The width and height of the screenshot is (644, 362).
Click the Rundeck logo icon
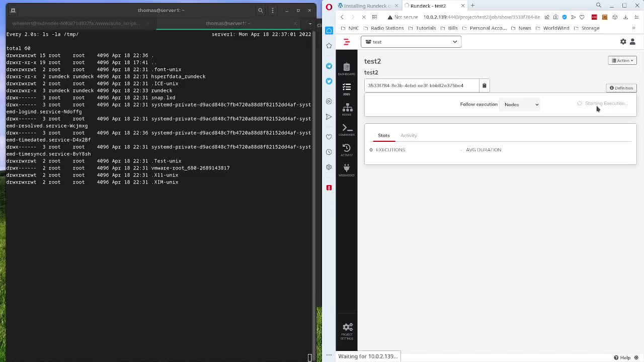346,42
